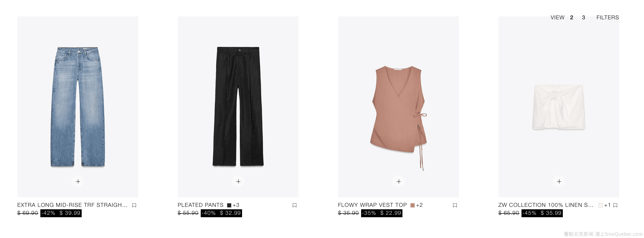Choose the pink swatch for the Flowy Wrap Vest Top
The height and width of the screenshot is (238, 644).
[x=413, y=205]
